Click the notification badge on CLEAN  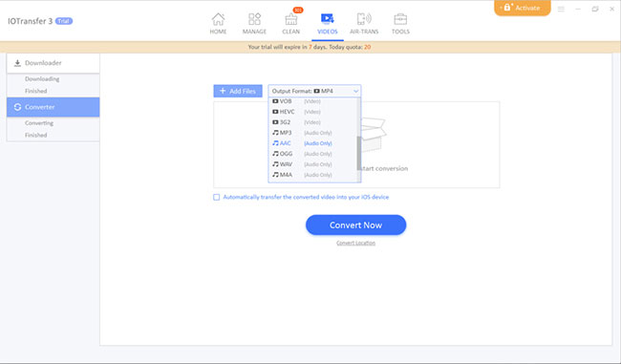[298, 10]
